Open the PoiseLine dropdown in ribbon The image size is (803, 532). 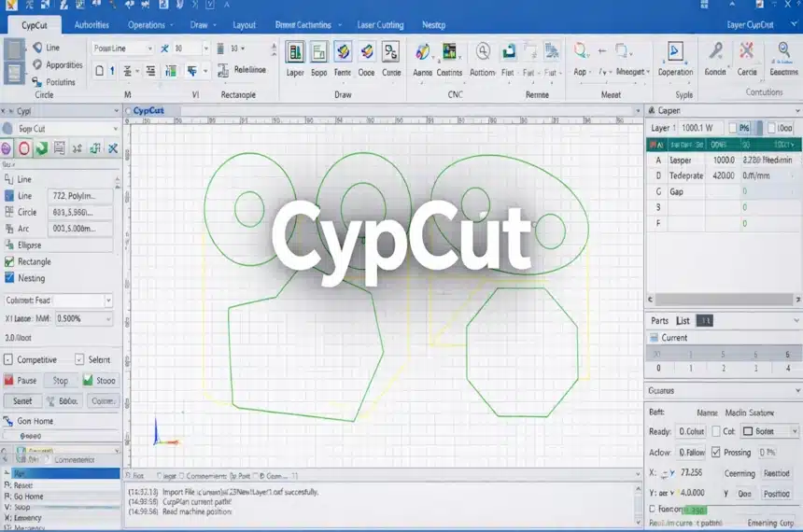[149, 49]
